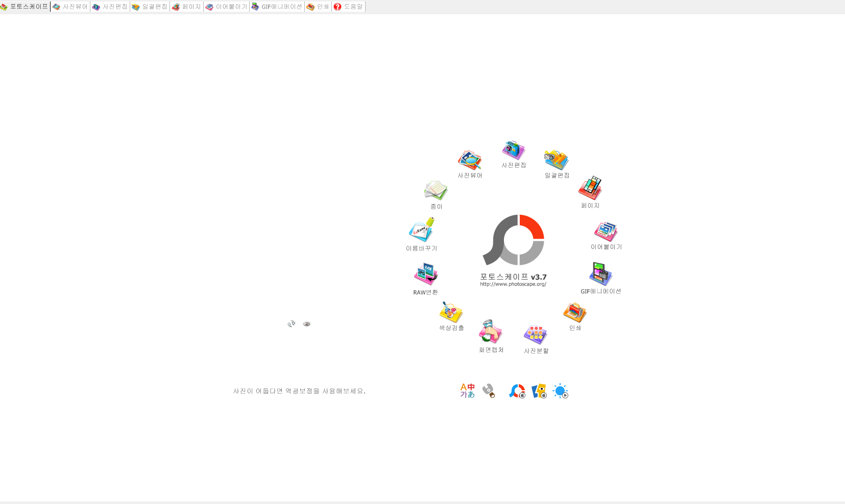
Task: Click the PhotoScape circular logo
Action: (514, 240)
